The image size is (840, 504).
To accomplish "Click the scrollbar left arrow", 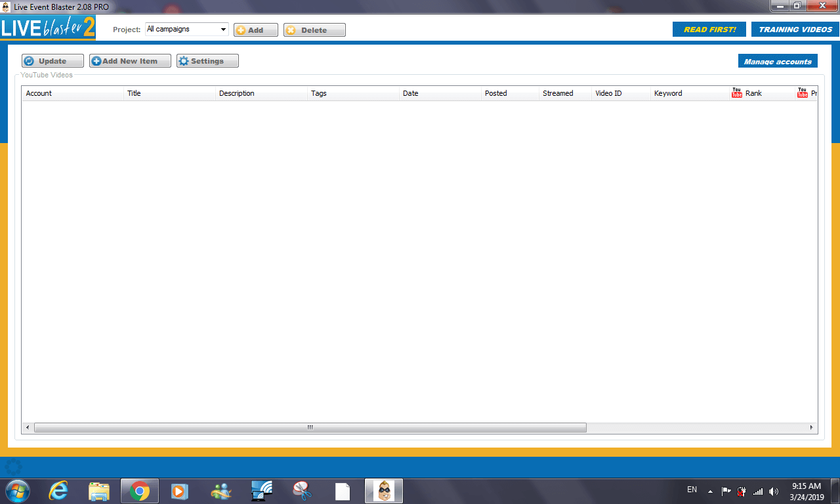I will 28,427.
